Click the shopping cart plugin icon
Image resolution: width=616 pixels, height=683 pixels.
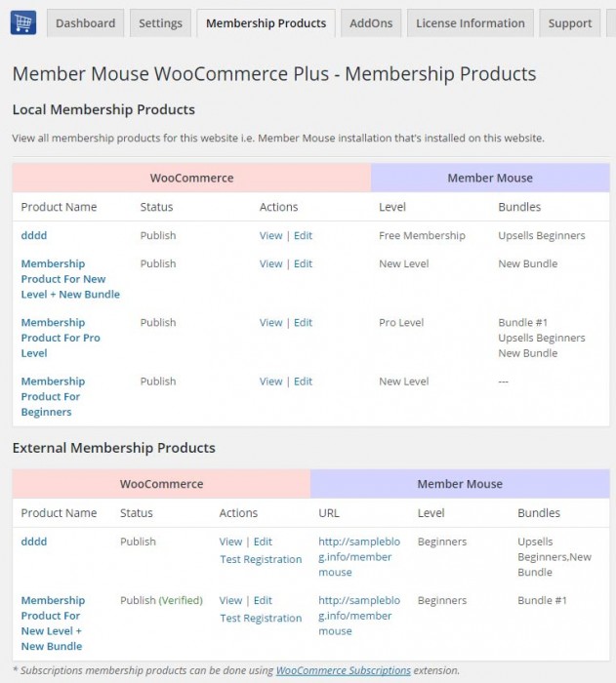23,22
